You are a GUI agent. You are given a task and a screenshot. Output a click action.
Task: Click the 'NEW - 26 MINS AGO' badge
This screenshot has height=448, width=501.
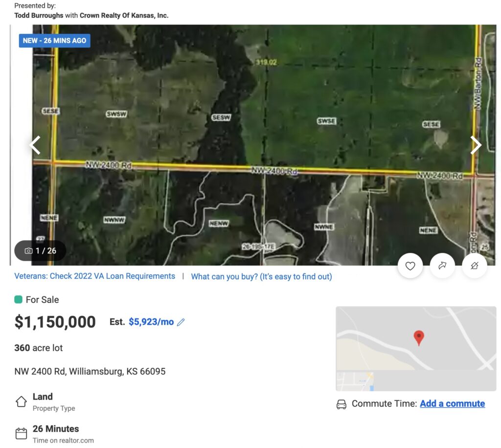click(x=54, y=41)
